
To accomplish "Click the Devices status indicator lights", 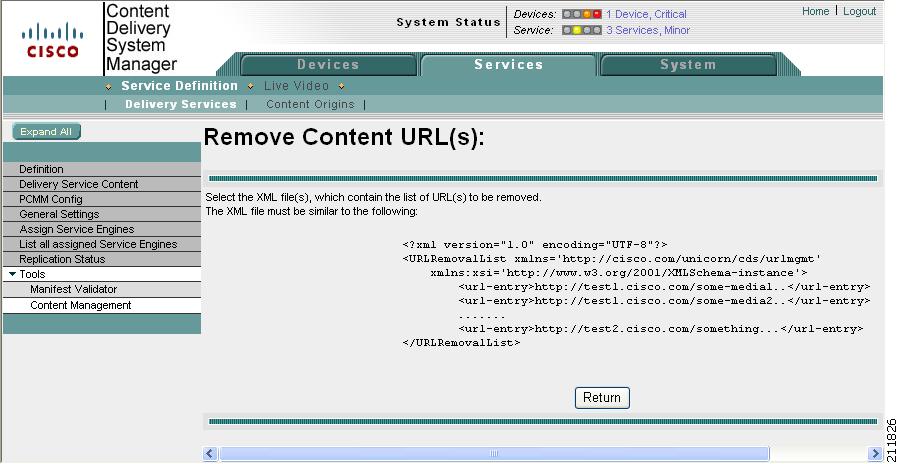I will click(x=581, y=14).
